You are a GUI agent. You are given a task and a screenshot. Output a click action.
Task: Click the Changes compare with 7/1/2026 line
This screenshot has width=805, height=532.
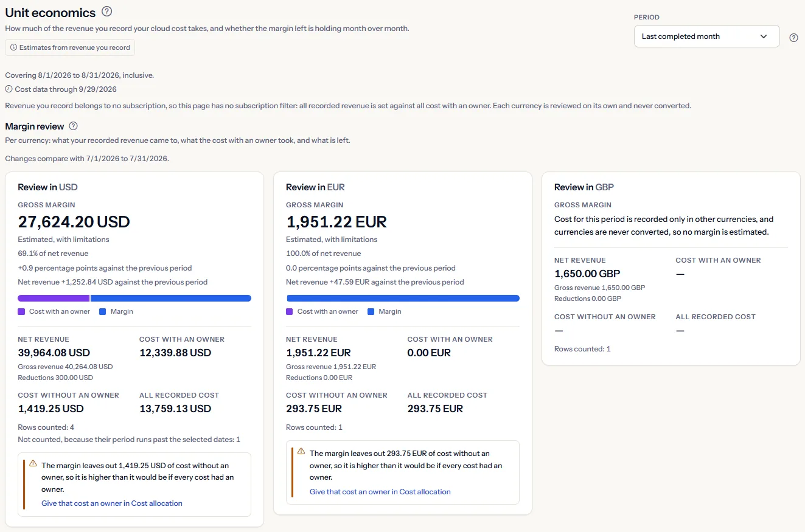pos(87,159)
